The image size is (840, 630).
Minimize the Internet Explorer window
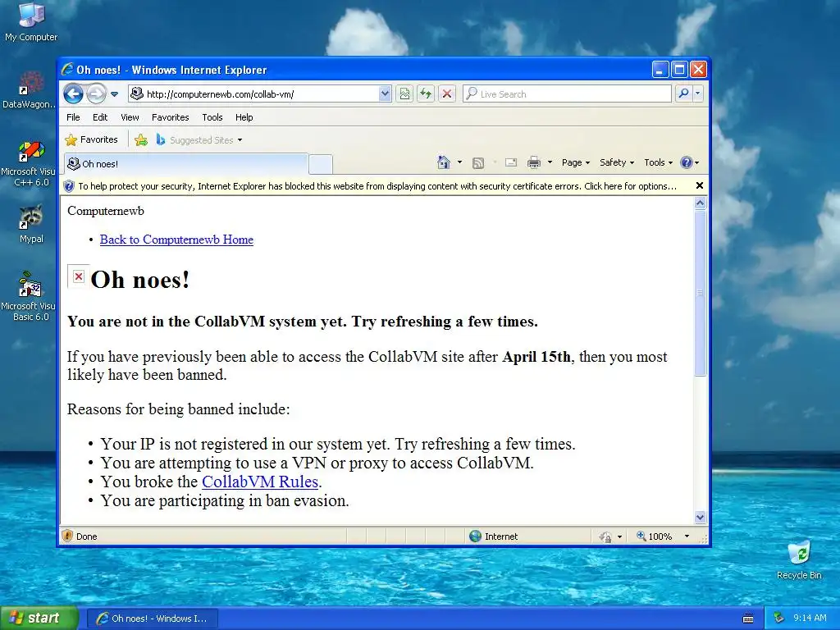click(660, 70)
